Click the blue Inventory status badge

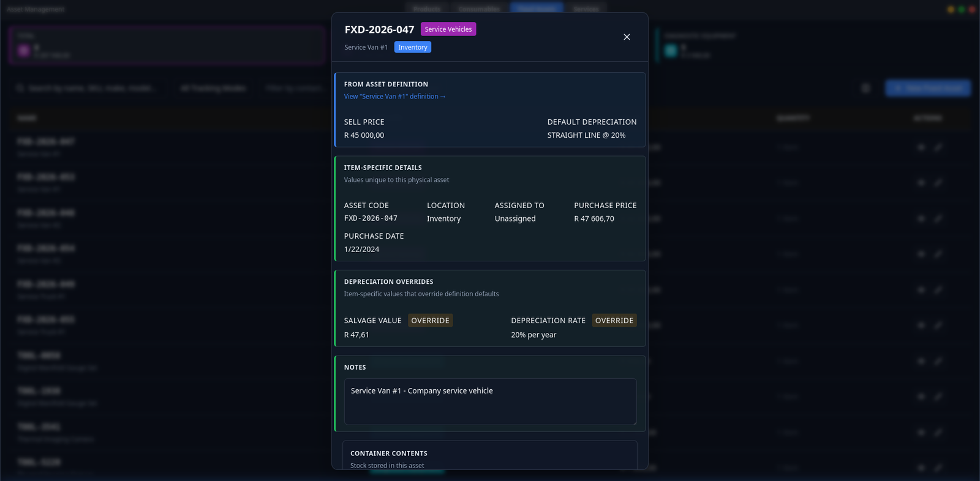[x=412, y=48]
